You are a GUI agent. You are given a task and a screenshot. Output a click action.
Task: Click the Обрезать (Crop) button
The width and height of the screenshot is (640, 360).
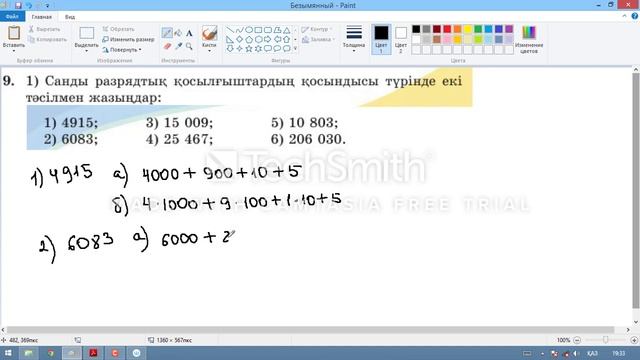pos(118,29)
